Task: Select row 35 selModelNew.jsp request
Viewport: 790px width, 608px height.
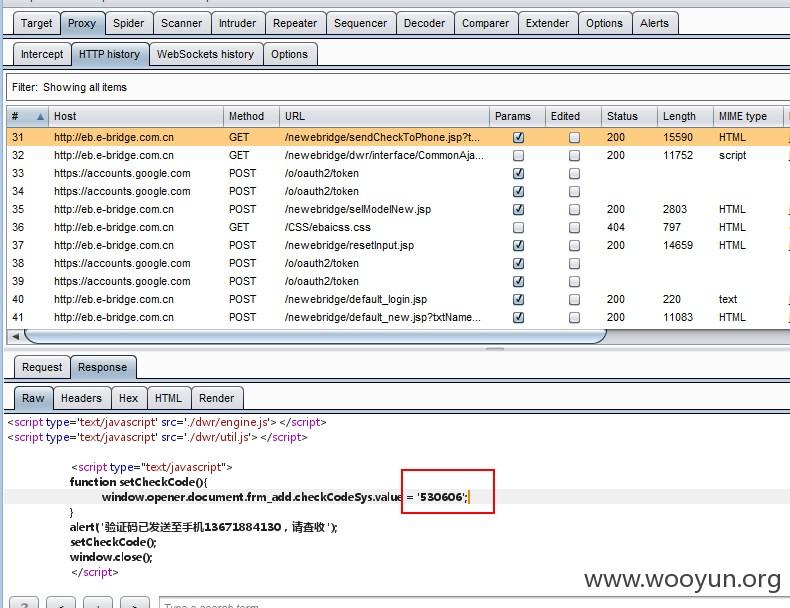Action: click(398, 209)
